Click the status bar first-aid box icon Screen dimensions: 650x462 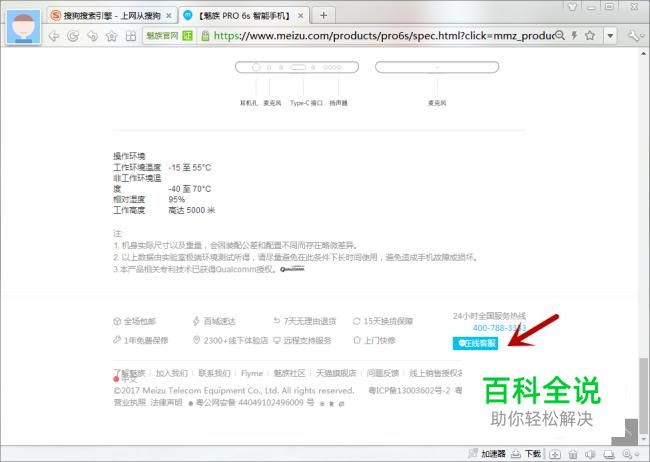point(555,454)
